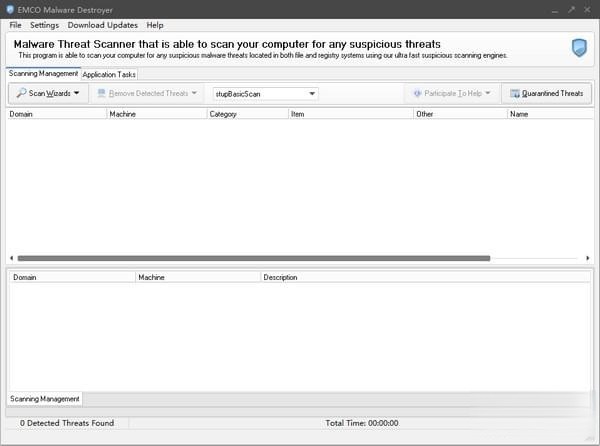Expand the Remove Detected Threats arrow
Image resolution: width=600 pixels, height=446 pixels.
(x=194, y=93)
